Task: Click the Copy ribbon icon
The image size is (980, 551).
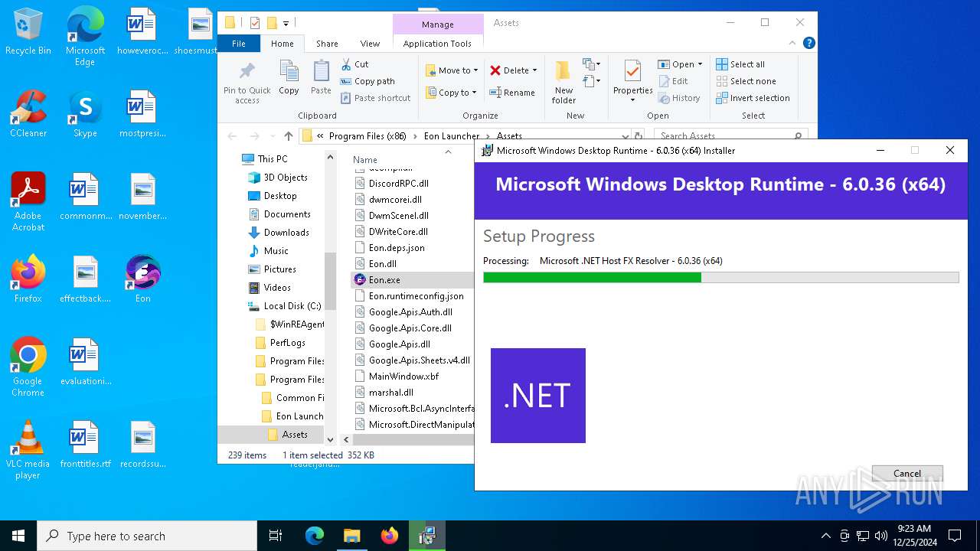Action: (x=289, y=78)
